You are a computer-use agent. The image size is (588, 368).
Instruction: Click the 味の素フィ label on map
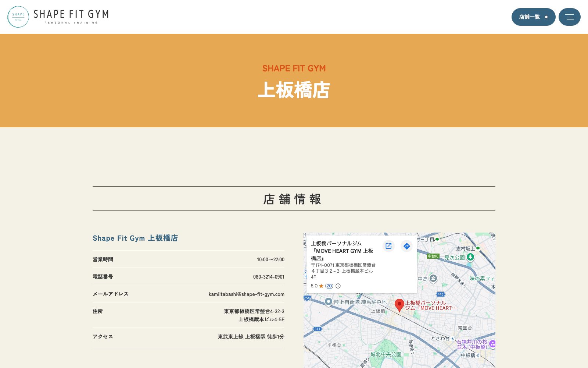482,279
